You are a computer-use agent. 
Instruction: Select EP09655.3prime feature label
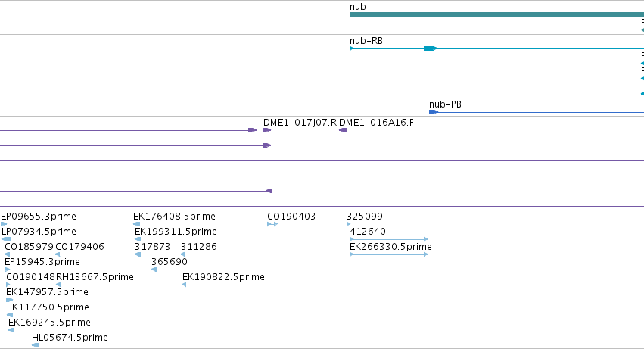coord(39,217)
